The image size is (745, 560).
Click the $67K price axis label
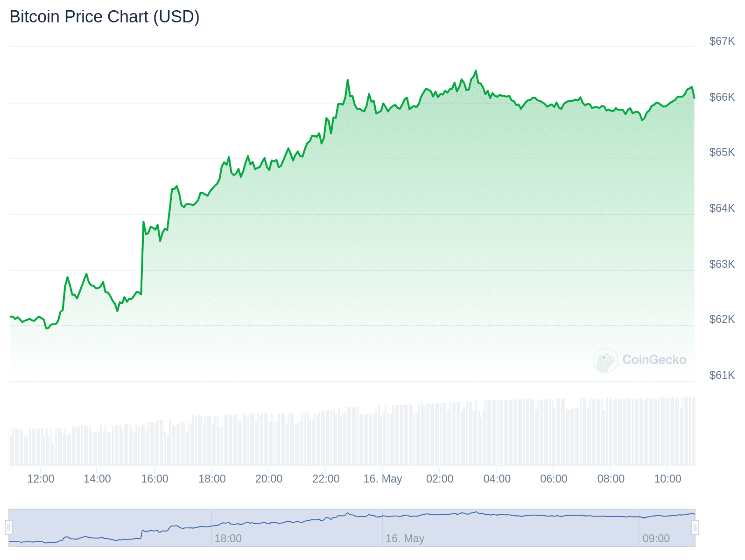point(722,41)
